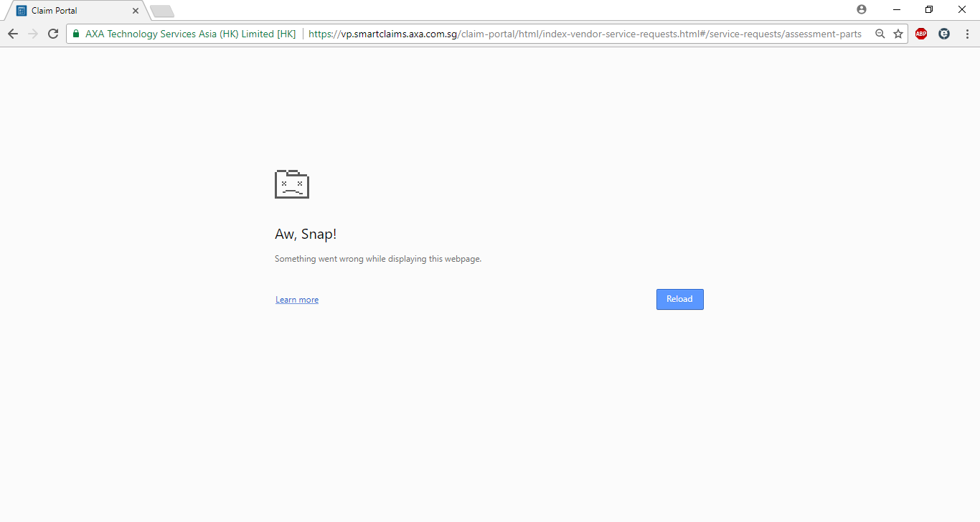
Task: Open the Adblock Plus extension icon
Action: point(921,34)
